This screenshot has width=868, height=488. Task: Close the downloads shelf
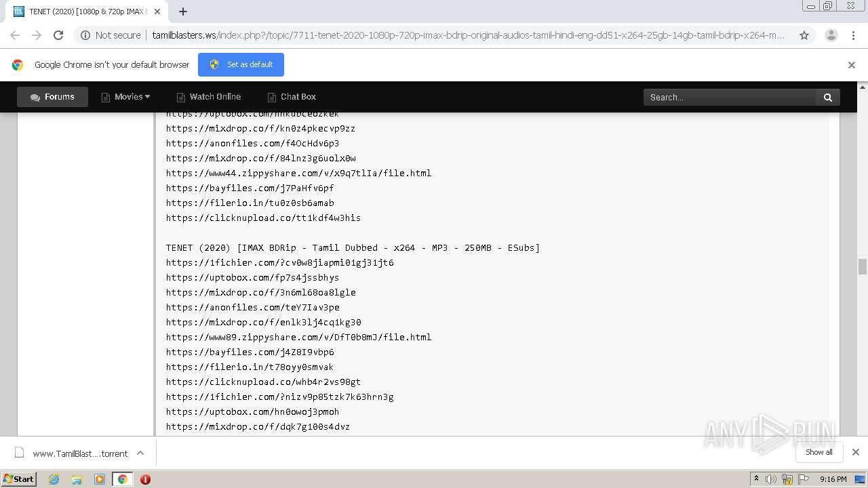pos(855,452)
